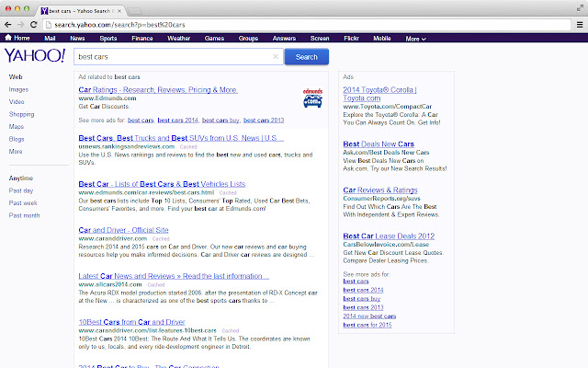
Task: Click the Edmunds.com car logo thumbnail
Action: click(x=312, y=98)
